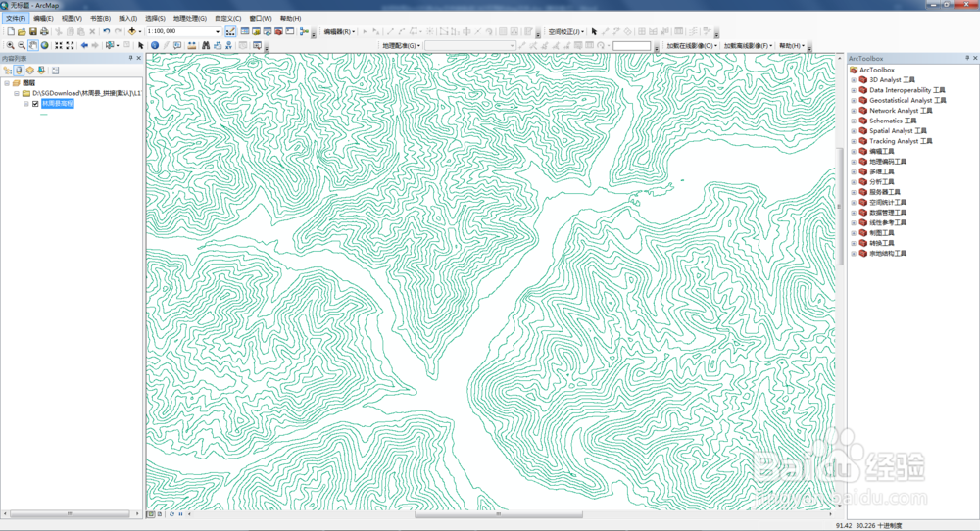980x531 pixels.
Task: Open the map scale 1:100,000 dropdown
Action: click(218, 32)
